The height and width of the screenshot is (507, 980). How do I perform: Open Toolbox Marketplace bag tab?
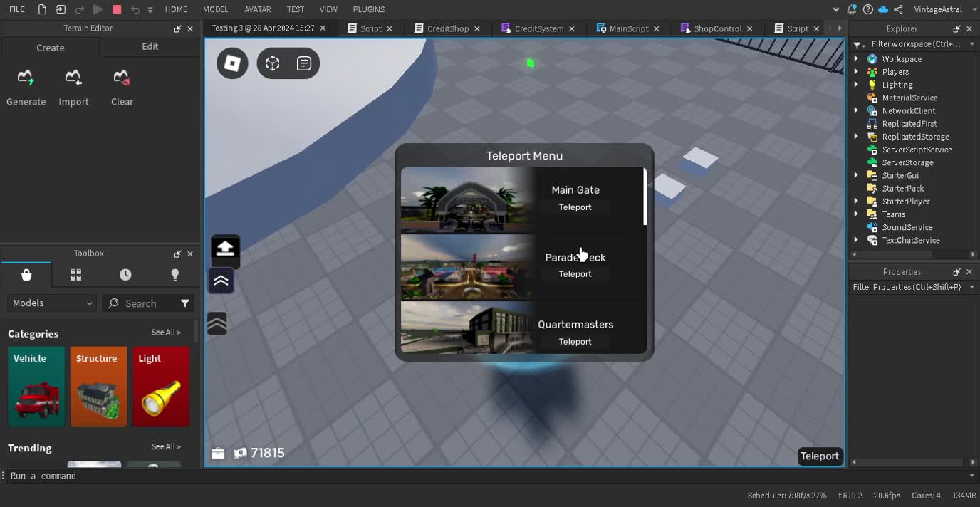click(x=26, y=275)
